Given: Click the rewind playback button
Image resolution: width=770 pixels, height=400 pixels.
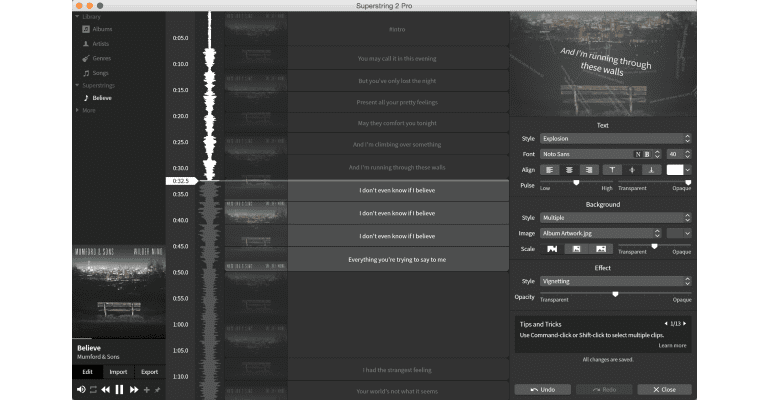Looking at the screenshot, I should pos(106,389).
